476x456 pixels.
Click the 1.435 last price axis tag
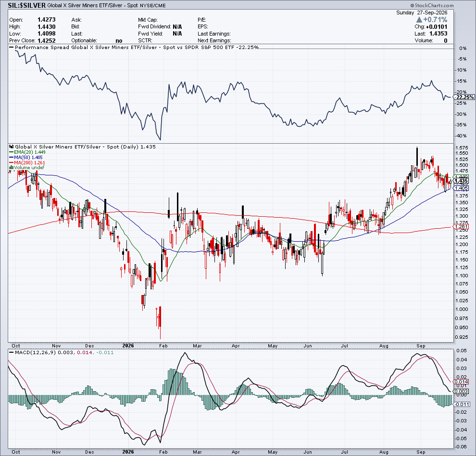coord(462,181)
